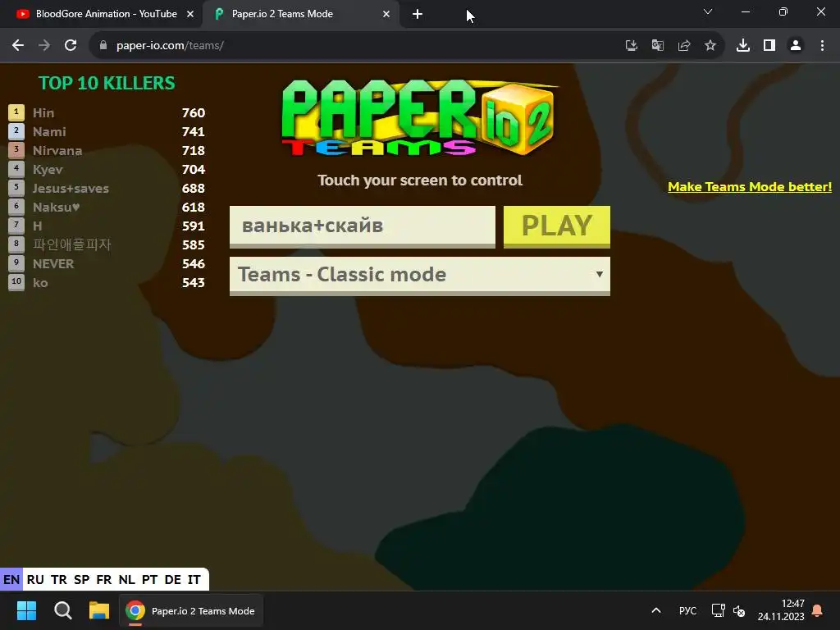The height and width of the screenshot is (630, 840).
Task: Click the rank 3 badge
Action: click(16, 150)
